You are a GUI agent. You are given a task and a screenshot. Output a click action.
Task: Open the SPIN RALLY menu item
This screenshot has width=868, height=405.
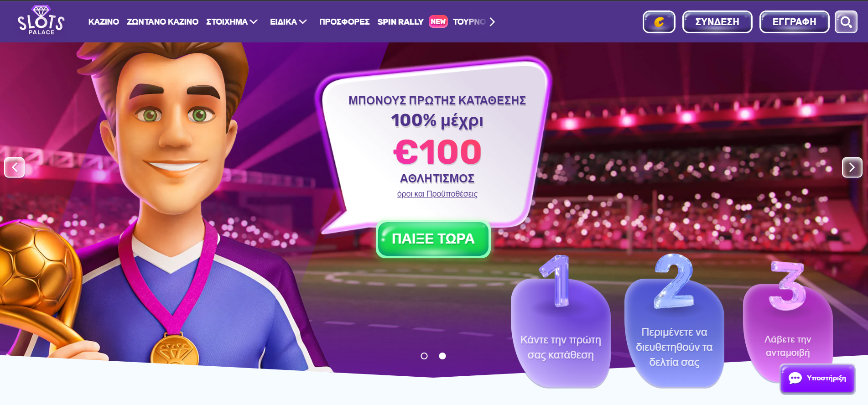tap(400, 22)
